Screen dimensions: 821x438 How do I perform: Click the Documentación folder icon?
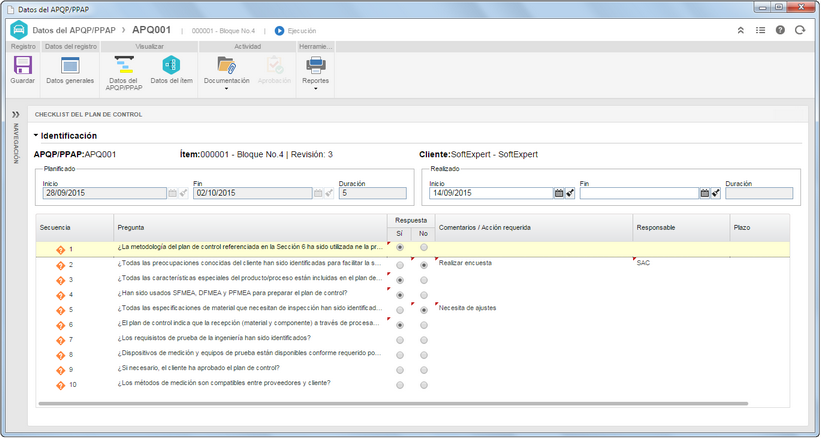pyautogui.click(x=227, y=65)
